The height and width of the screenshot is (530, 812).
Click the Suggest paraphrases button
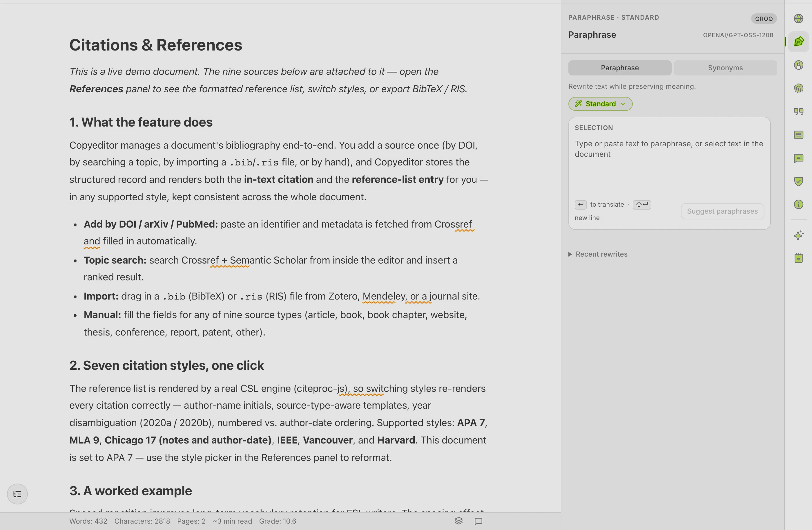[722, 211]
